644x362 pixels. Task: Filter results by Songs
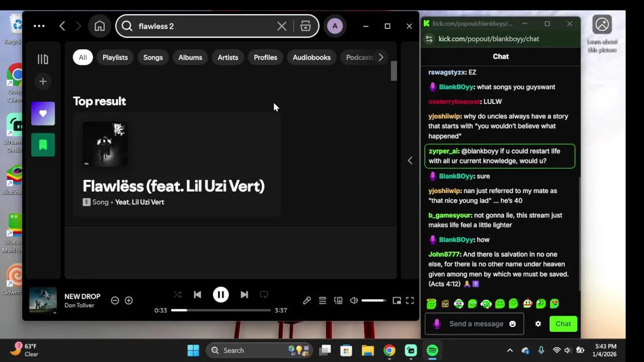pyautogui.click(x=153, y=57)
